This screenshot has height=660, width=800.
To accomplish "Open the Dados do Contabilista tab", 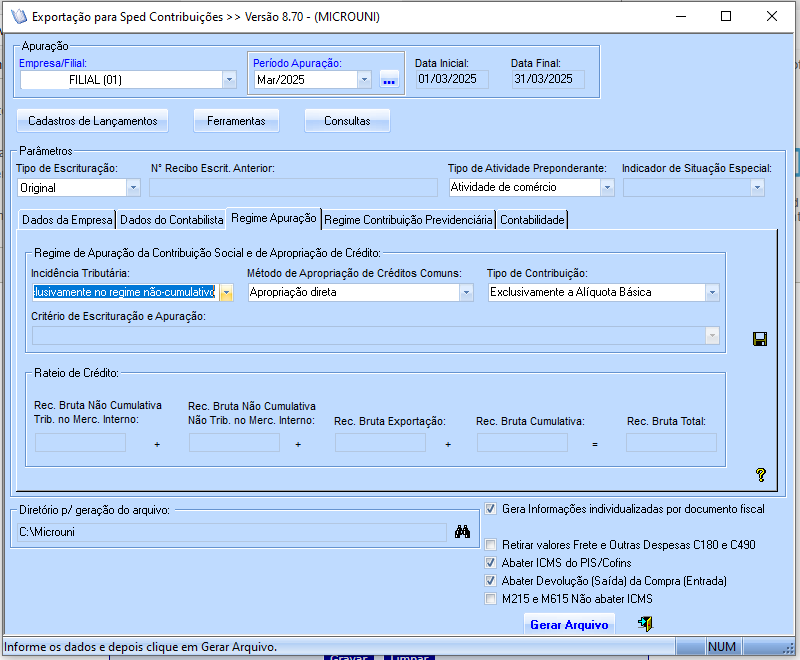I will click(x=171, y=220).
